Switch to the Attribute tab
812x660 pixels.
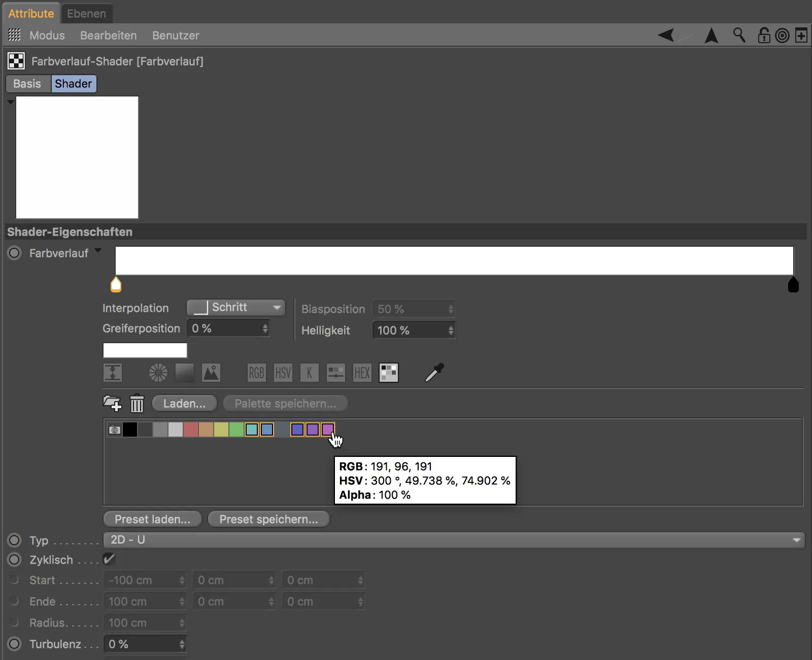pos(31,14)
